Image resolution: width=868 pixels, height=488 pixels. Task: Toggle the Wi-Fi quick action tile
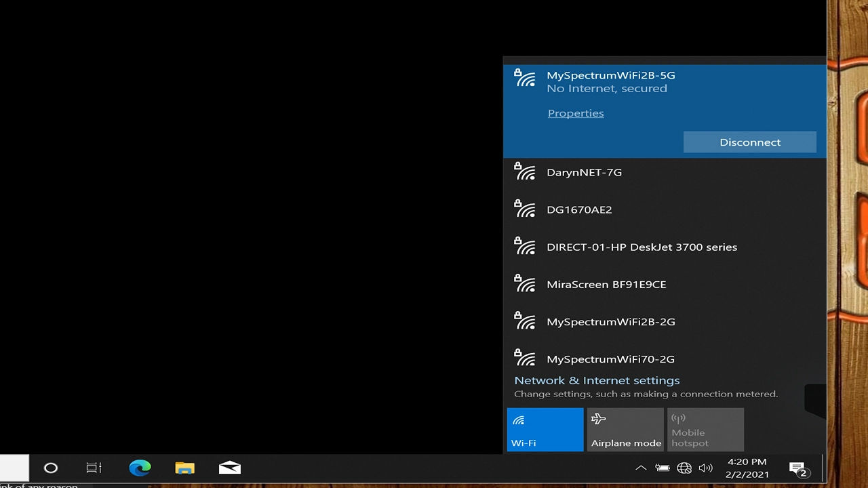click(x=545, y=430)
